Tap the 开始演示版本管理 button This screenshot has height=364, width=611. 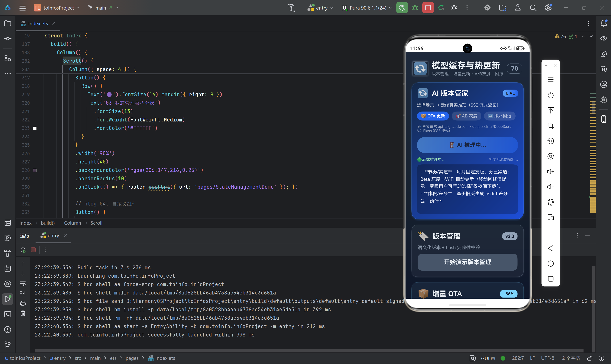467,262
